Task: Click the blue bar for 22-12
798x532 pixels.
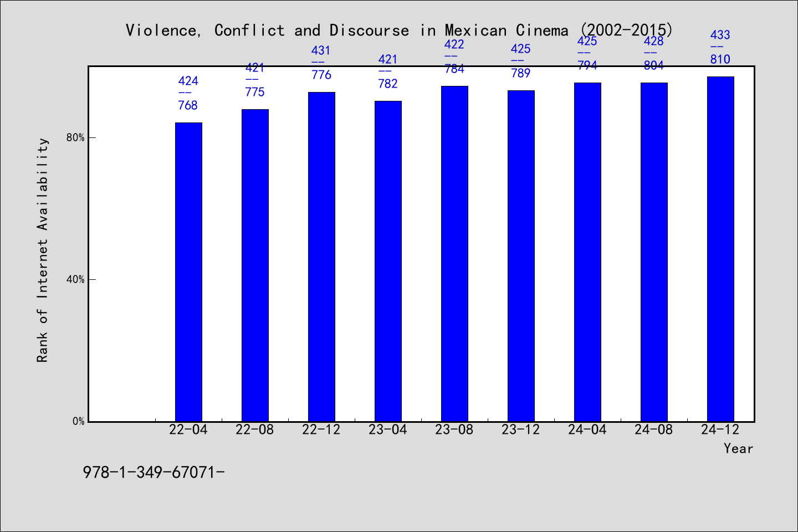Action: tap(321, 257)
